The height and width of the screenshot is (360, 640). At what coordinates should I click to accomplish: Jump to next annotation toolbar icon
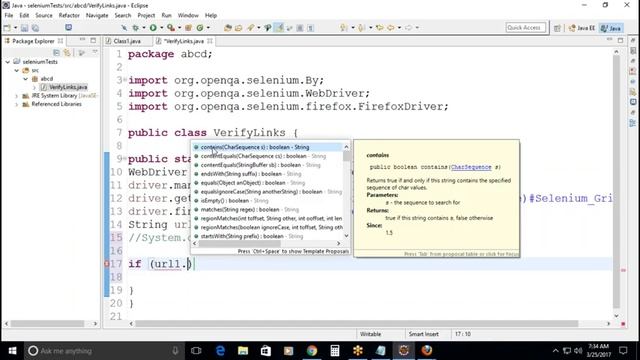point(344,28)
